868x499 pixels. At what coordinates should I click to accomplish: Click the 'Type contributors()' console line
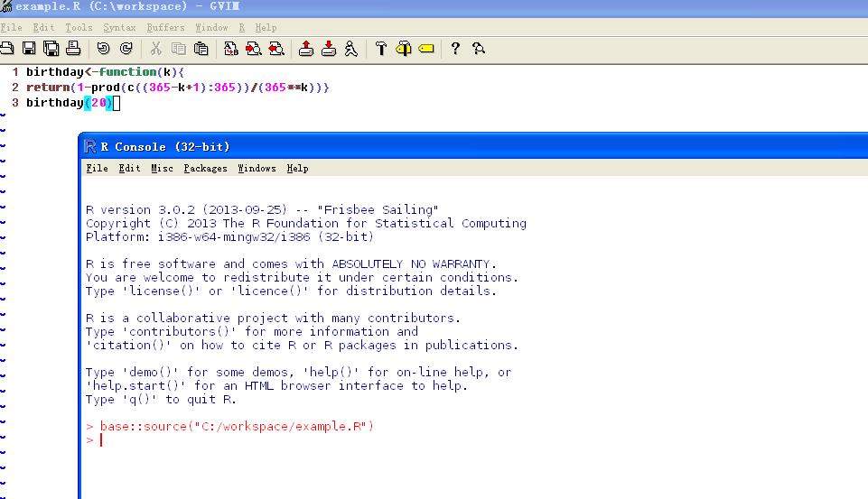(252, 332)
